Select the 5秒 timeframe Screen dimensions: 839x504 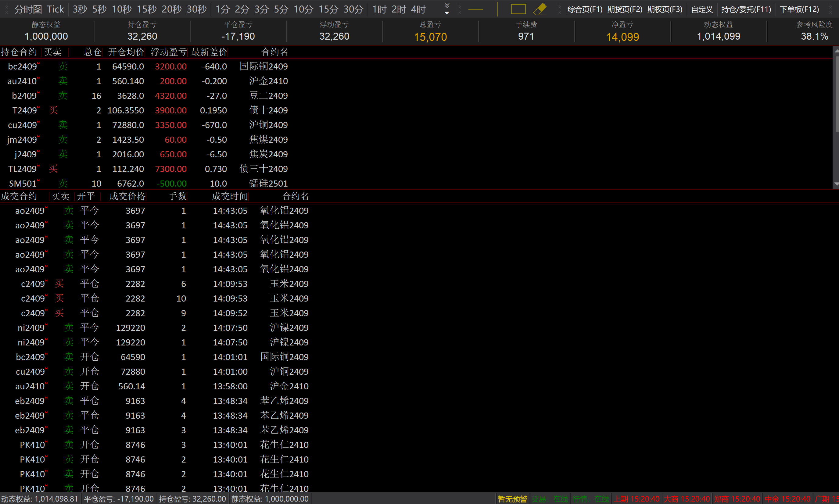coord(99,9)
